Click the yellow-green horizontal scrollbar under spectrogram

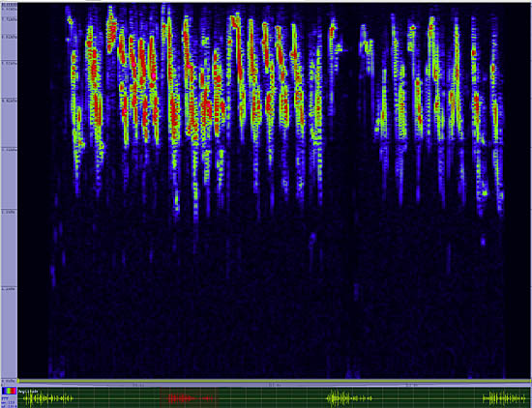pyautogui.click(x=275, y=381)
